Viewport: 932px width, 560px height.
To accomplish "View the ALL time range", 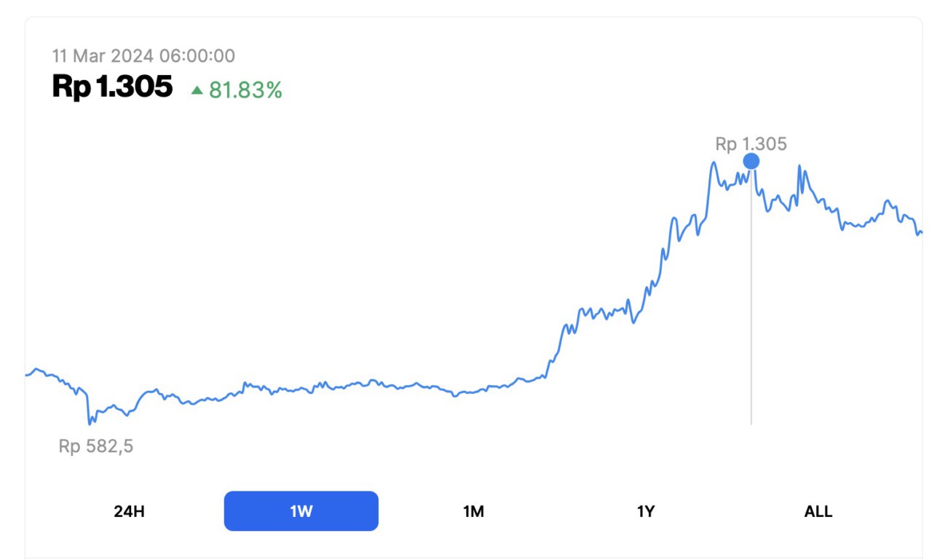I will (x=818, y=511).
